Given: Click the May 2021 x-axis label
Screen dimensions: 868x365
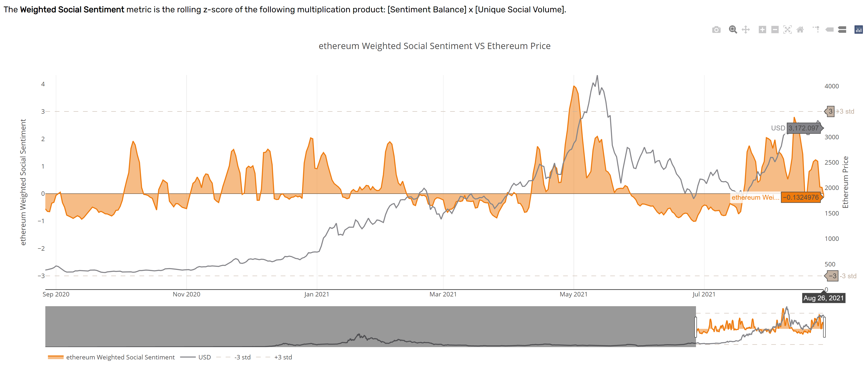Looking at the screenshot, I should (x=573, y=294).
